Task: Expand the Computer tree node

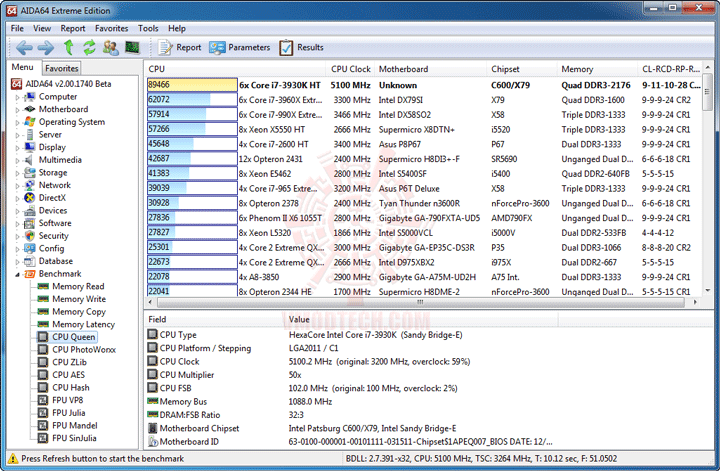Action: (x=17, y=97)
